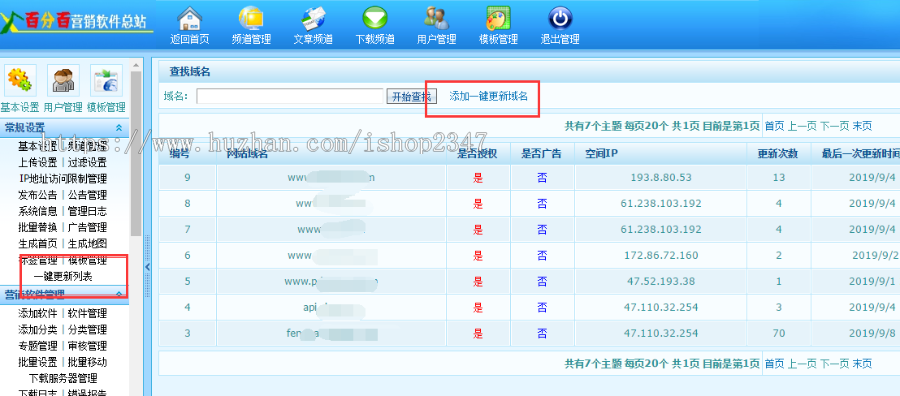
Task: Click 添加一键更新域名 link
Action: coord(488,96)
